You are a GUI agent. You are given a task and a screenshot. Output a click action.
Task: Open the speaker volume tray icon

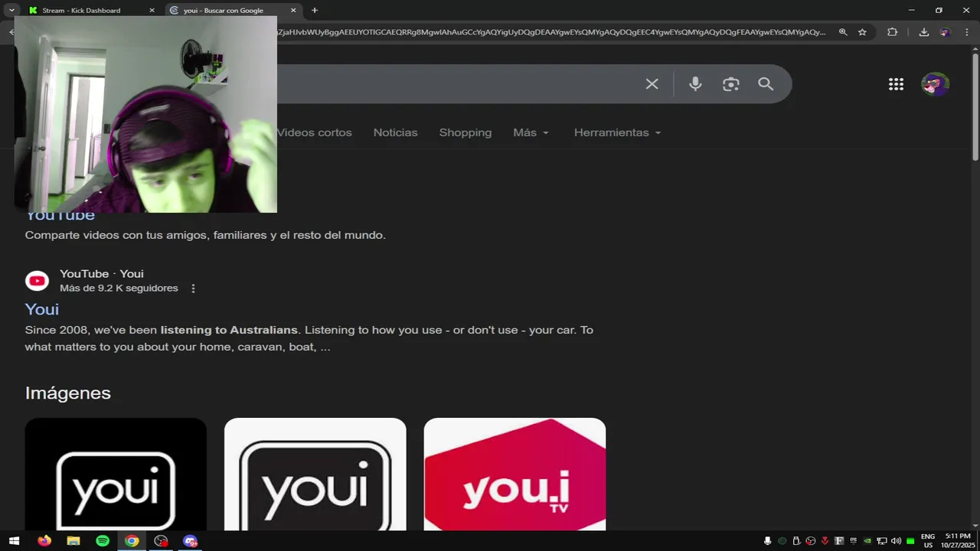896,541
